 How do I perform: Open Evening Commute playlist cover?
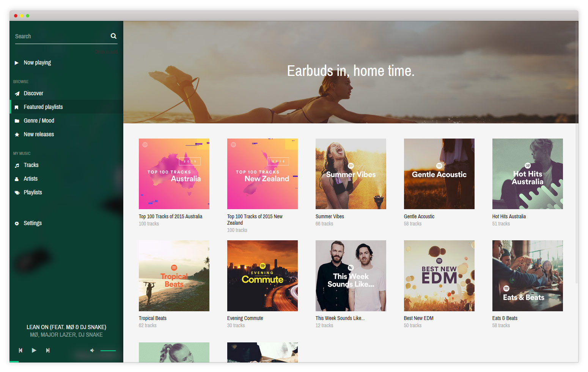[x=263, y=276]
